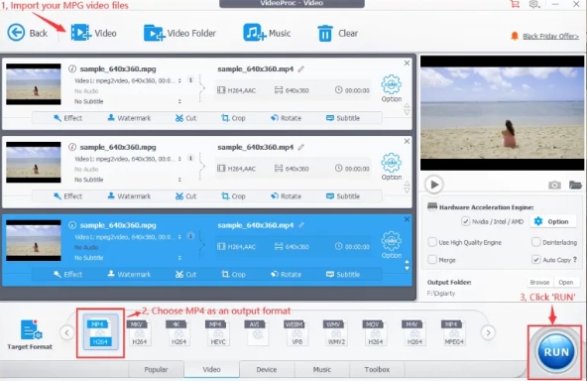Screen dimensions: 588x381
Task: Toggle Nvidia / Intel / AMD checkbox
Action: pos(465,221)
